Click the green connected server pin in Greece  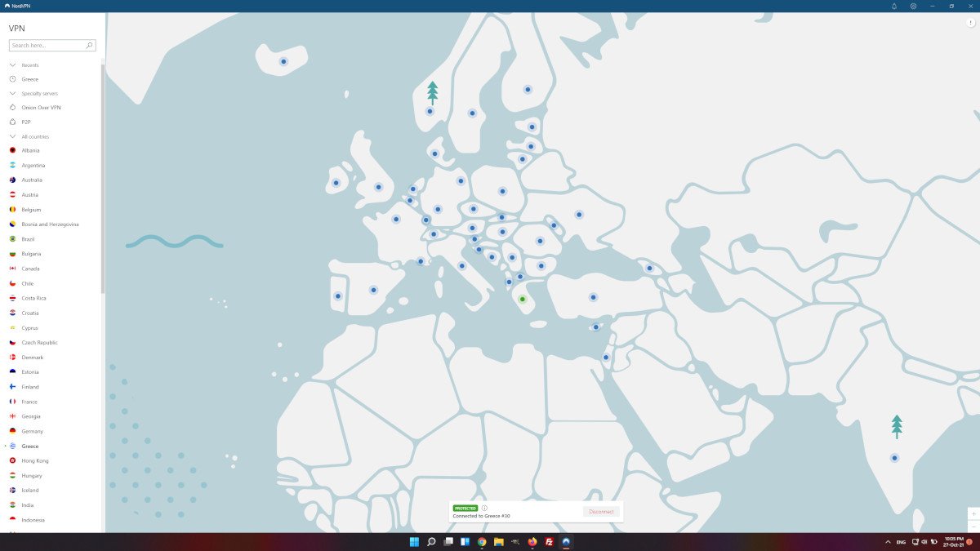pyautogui.click(x=523, y=300)
